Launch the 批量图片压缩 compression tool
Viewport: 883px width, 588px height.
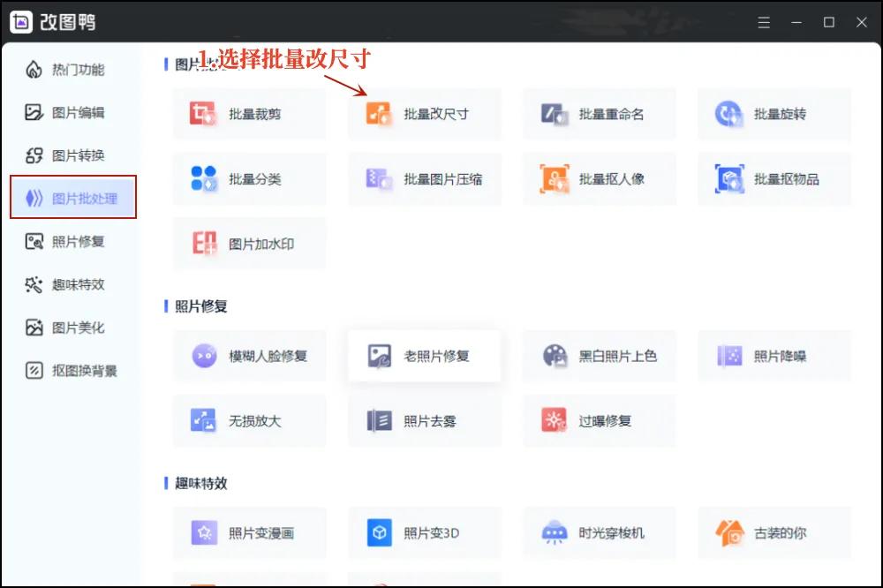425,178
